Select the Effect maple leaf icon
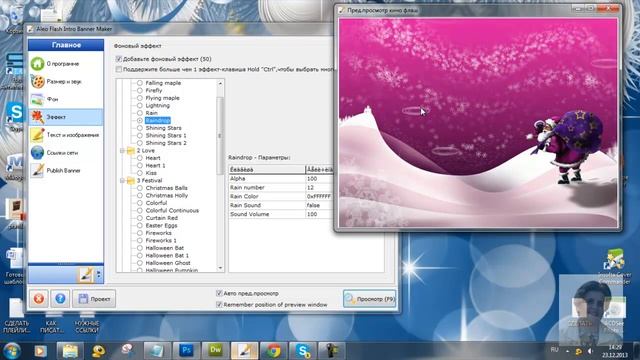 pos(37,117)
